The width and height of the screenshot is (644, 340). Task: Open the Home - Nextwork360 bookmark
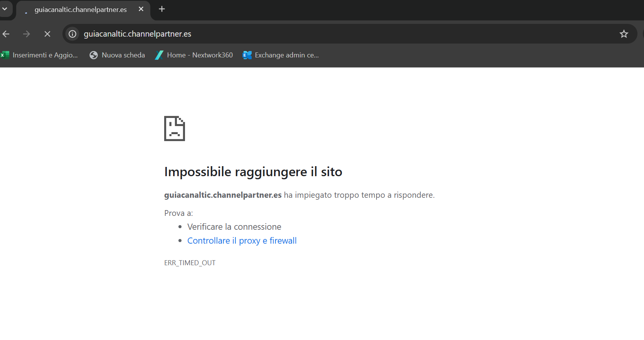click(x=194, y=55)
